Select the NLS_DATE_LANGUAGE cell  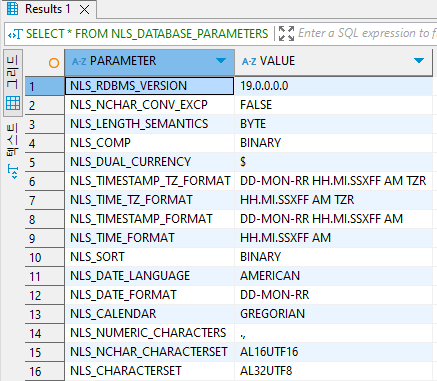(x=150, y=276)
